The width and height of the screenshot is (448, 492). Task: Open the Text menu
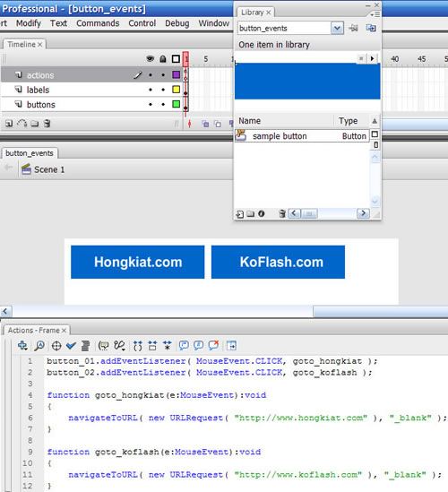pos(58,23)
